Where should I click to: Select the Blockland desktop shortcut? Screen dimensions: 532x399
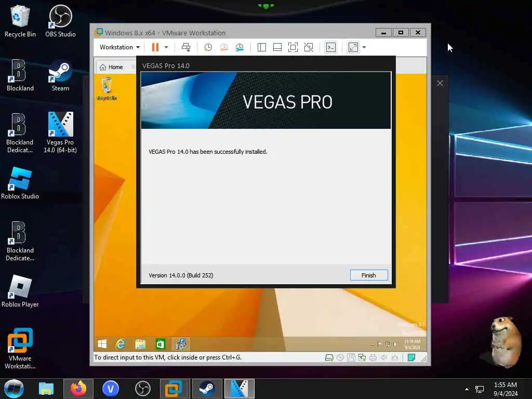[20, 75]
